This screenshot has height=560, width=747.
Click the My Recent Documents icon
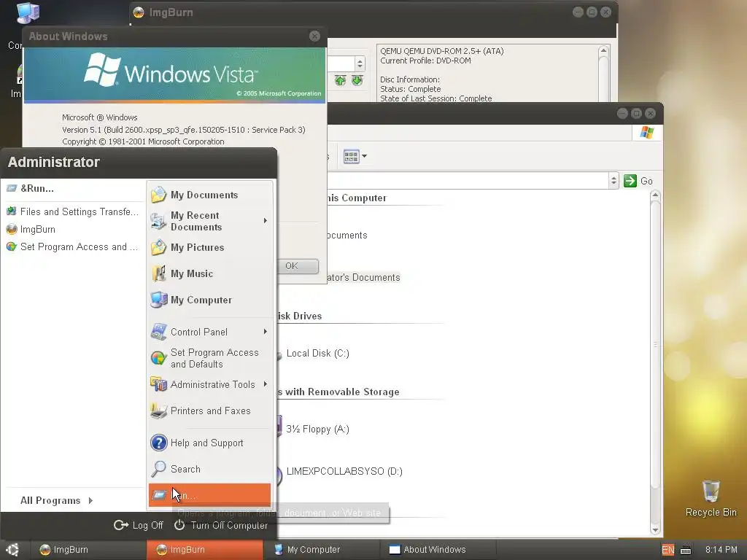pyautogui.click(x=158, y=221)
